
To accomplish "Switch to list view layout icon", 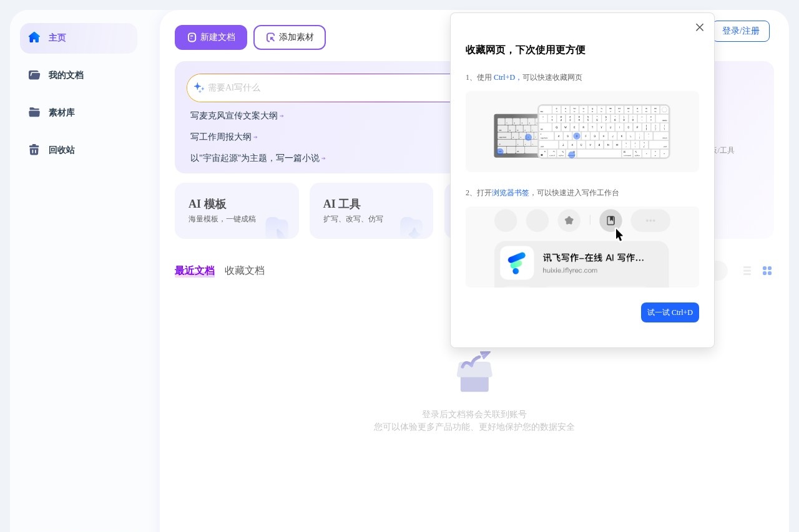I will coord(747,271).
